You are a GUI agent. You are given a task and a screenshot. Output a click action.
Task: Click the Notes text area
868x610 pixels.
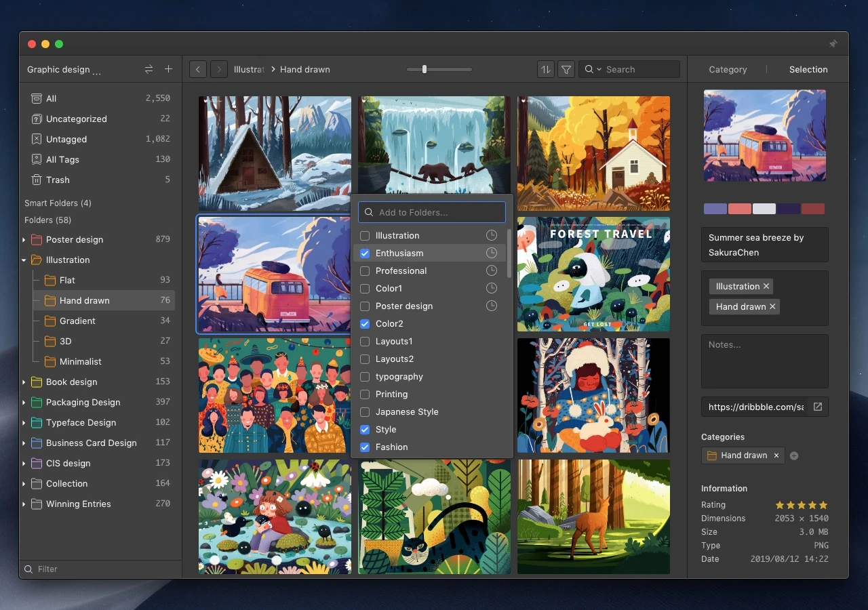click(x=765, y=361)
